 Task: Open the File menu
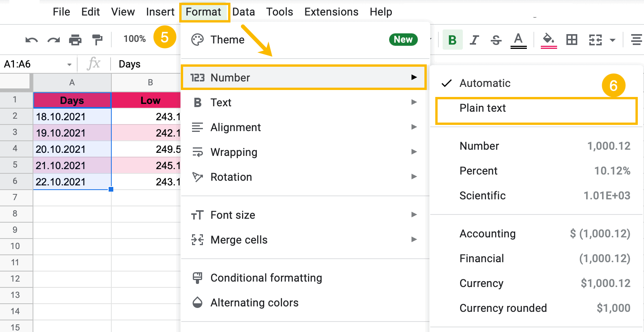[61, 12]
